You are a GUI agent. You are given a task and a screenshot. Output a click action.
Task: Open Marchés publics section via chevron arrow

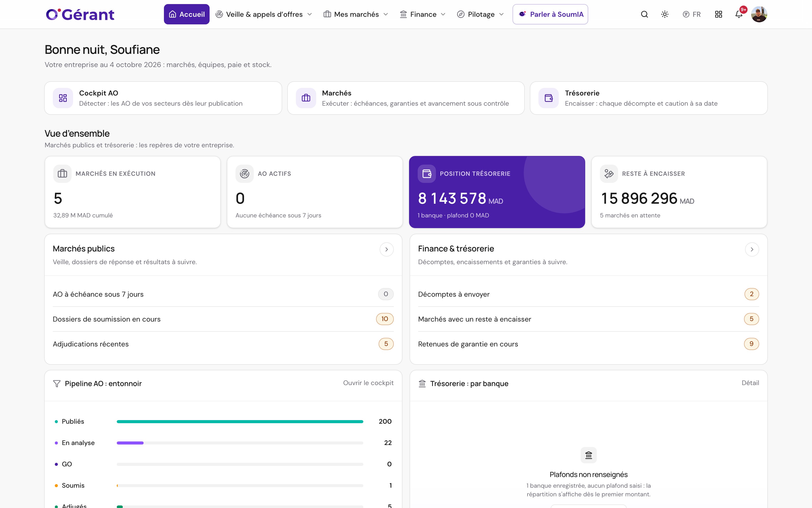pos(386,249)
